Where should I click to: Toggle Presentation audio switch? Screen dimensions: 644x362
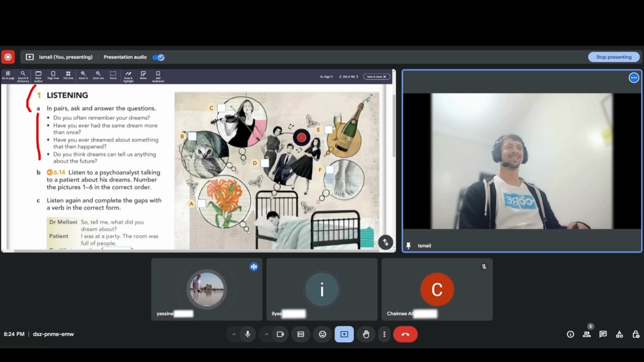click(158, 57)
